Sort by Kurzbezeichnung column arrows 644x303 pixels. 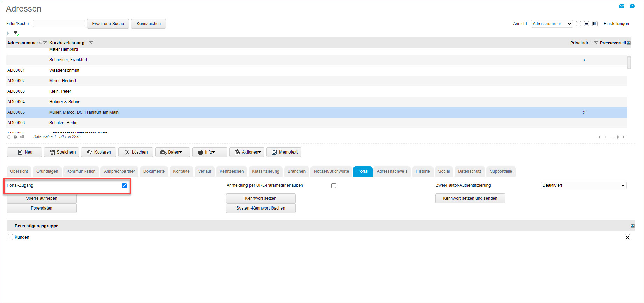(x=86, y=43)
